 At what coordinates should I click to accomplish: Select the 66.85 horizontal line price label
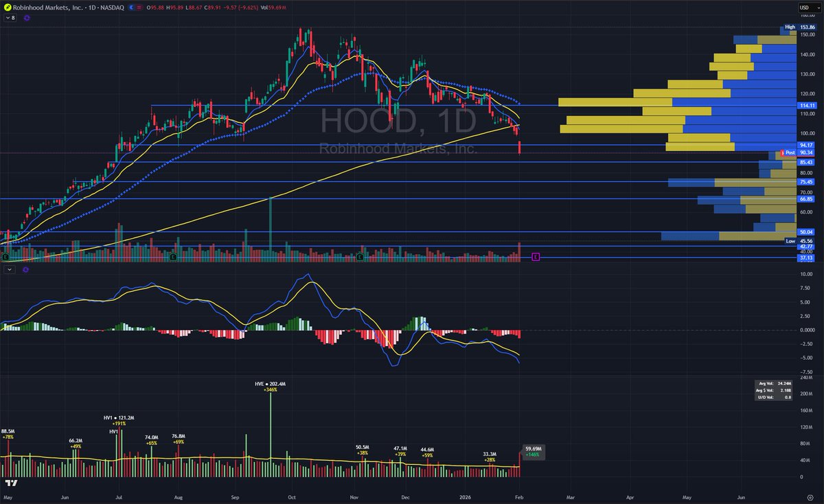click(x=806, y=199)
